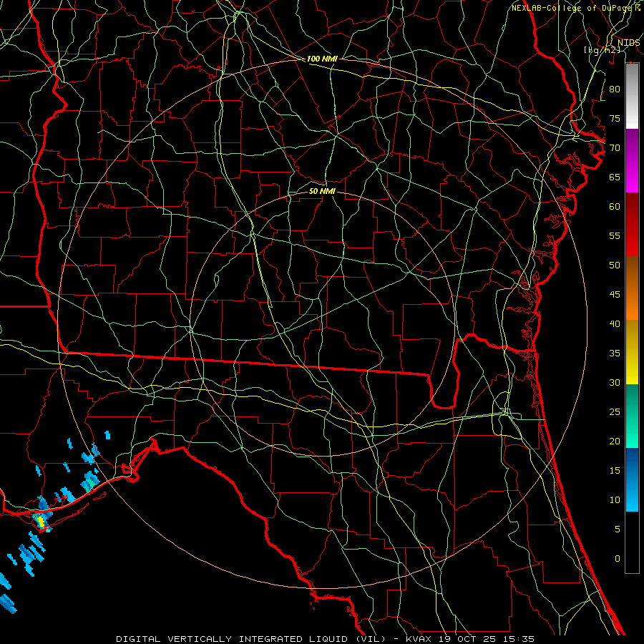The width and height of the screenshot is (644, 644).
Task: Click the 5 value on the color scale
Action: tap(618, 529)
